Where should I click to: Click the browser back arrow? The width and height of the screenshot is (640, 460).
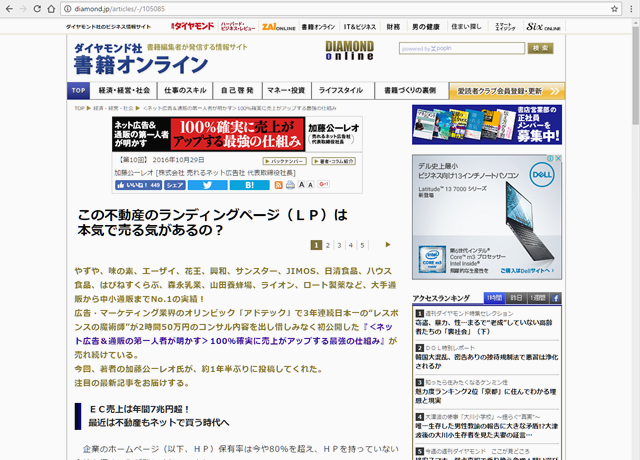pos(12,8)
